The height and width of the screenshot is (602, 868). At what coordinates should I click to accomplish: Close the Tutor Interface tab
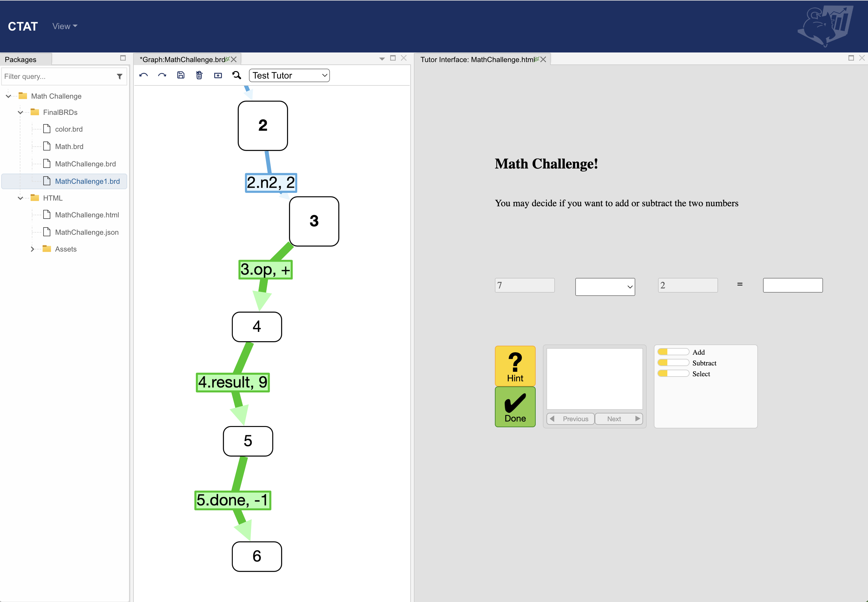click(543, 59)
